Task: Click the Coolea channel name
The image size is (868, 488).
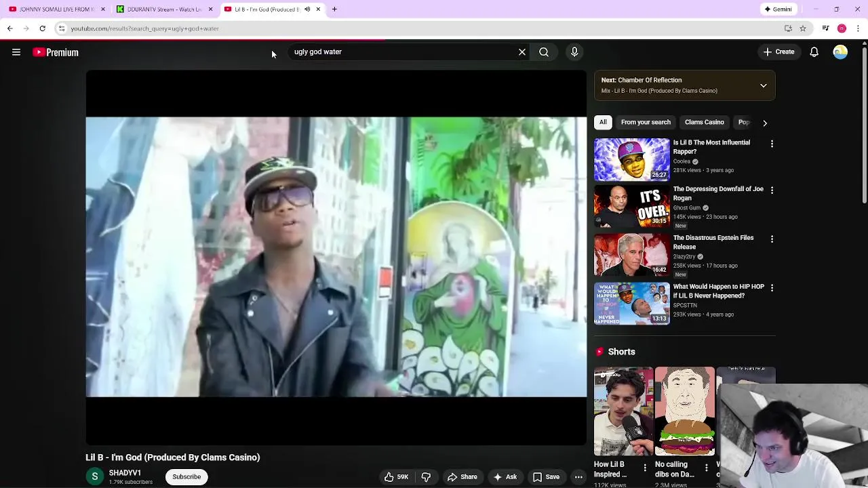Action: (x=682, y=161)
